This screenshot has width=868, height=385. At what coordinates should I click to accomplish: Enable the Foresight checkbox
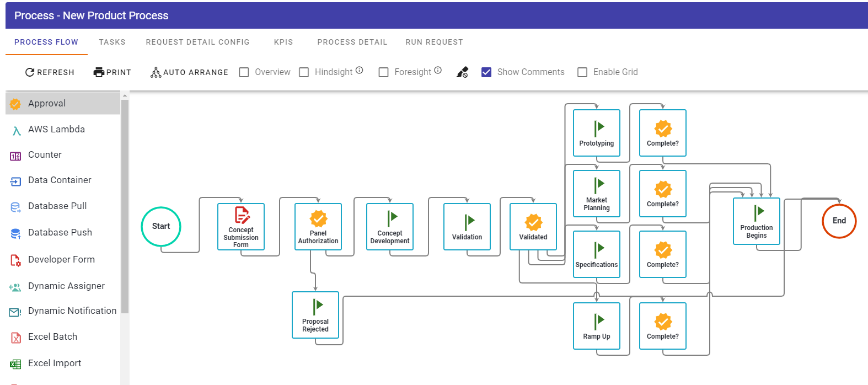coord(383,72)
